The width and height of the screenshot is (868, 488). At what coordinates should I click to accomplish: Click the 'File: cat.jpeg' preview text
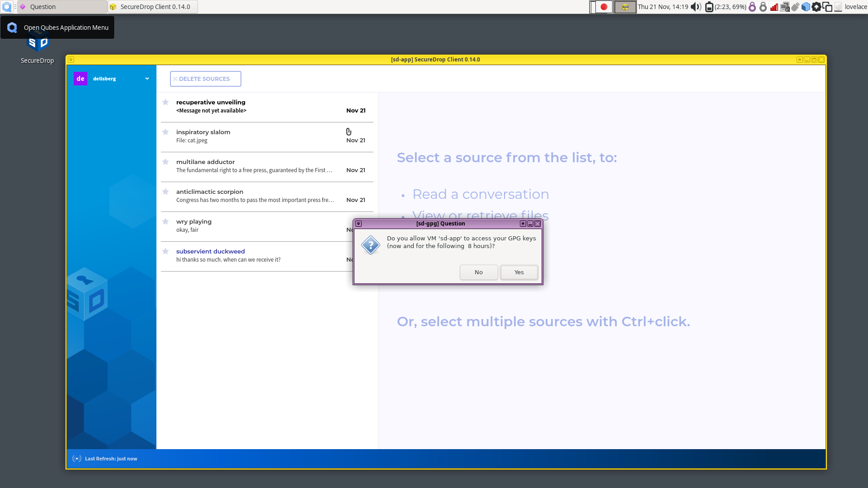(192, 141)
